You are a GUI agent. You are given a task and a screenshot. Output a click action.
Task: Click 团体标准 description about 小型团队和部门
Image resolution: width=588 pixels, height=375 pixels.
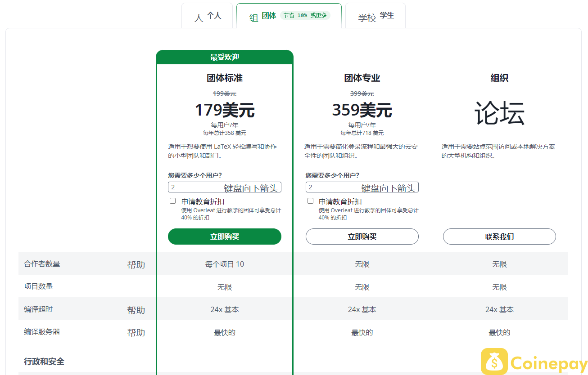pos(222,151)
